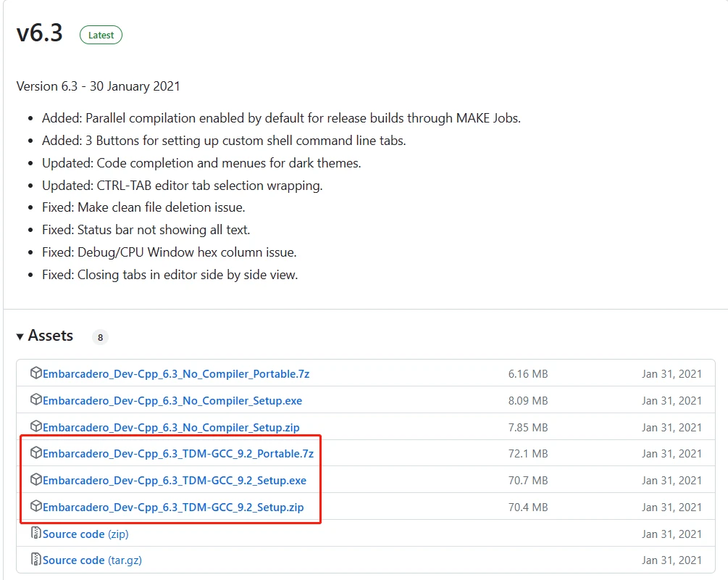This screenshot has height=580, width=728.
Task: Download Embarcadero_Dev-Cpp_6.3_No_Compiler_Portable.7z
Action: point(176,373)
